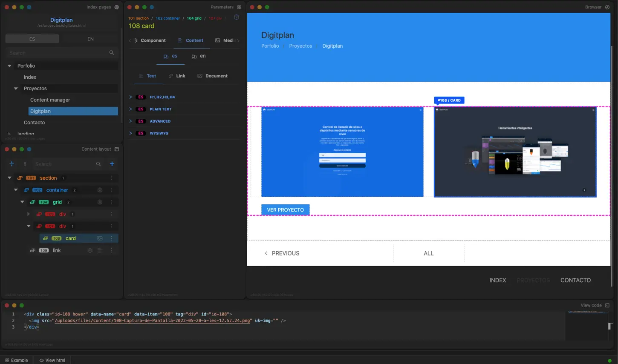The height and width of the screenshot is (364, 618).
Task: Click the kebab menu on the 101 section row
Action: (x=112, y=178)
